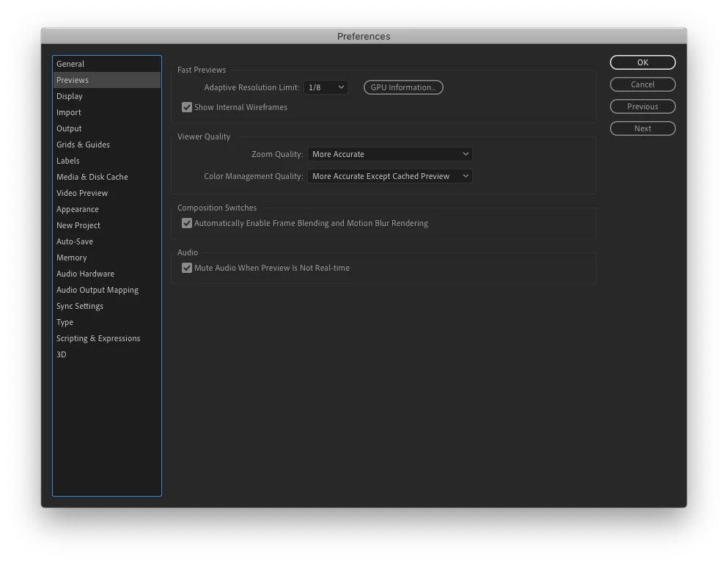Open Audio Hardware settings

coord(107,274)
